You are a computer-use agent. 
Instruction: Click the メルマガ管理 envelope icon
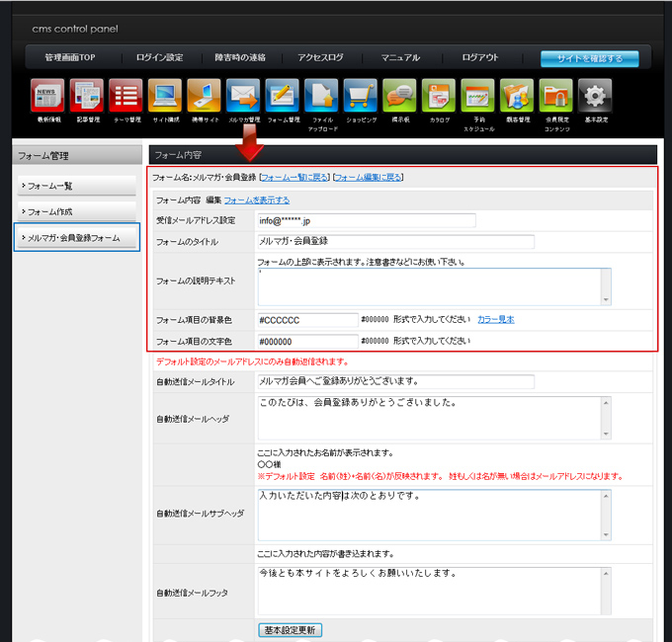(243, 96)
